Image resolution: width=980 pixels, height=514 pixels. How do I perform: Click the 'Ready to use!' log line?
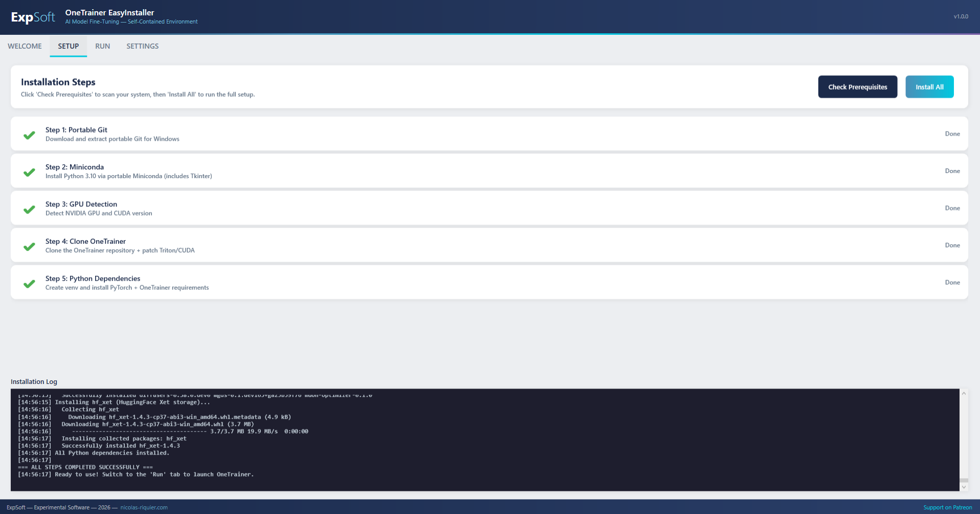136,475
